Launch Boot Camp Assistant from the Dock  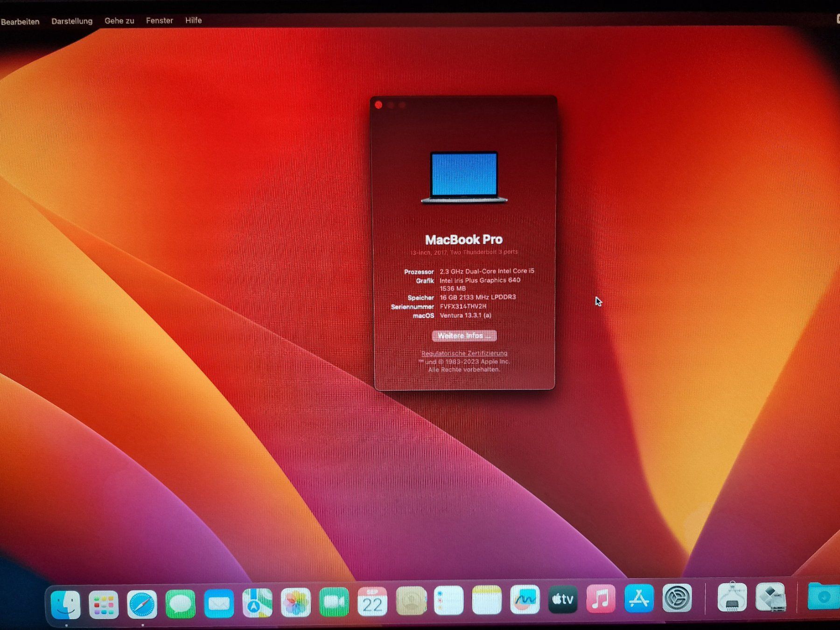pyautogui.click(x=770, y=597)
